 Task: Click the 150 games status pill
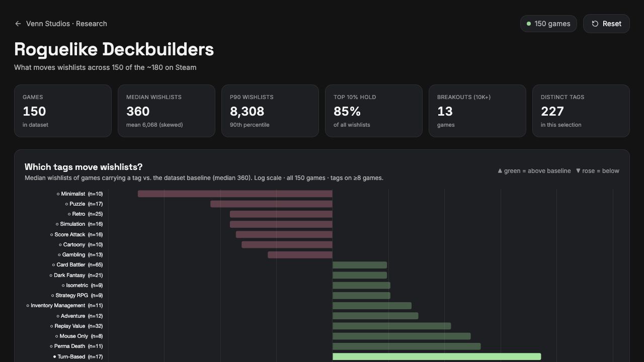pos(548,24)
